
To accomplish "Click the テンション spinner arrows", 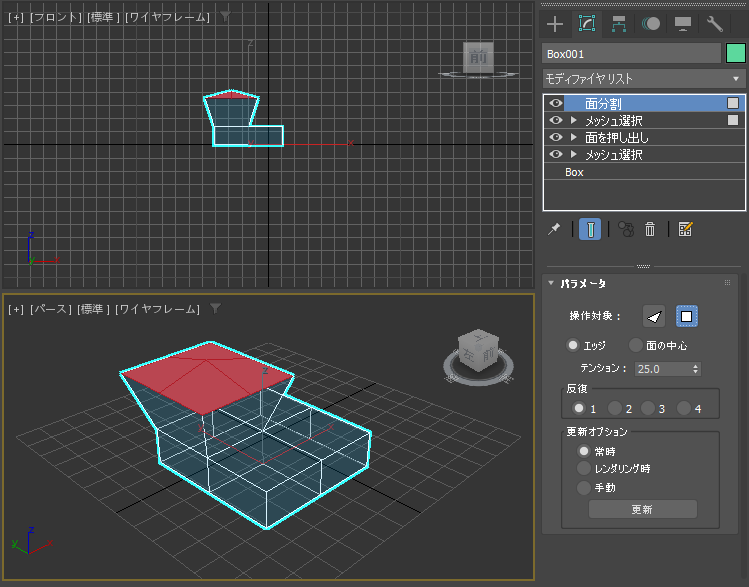I will pyautogui.click(x=696, y=369).
